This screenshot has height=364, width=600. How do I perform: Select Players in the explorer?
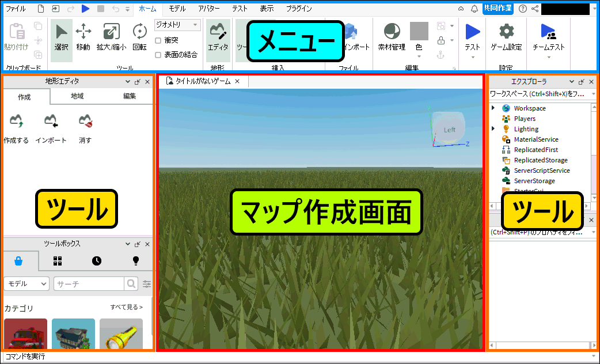pos(524,119)
